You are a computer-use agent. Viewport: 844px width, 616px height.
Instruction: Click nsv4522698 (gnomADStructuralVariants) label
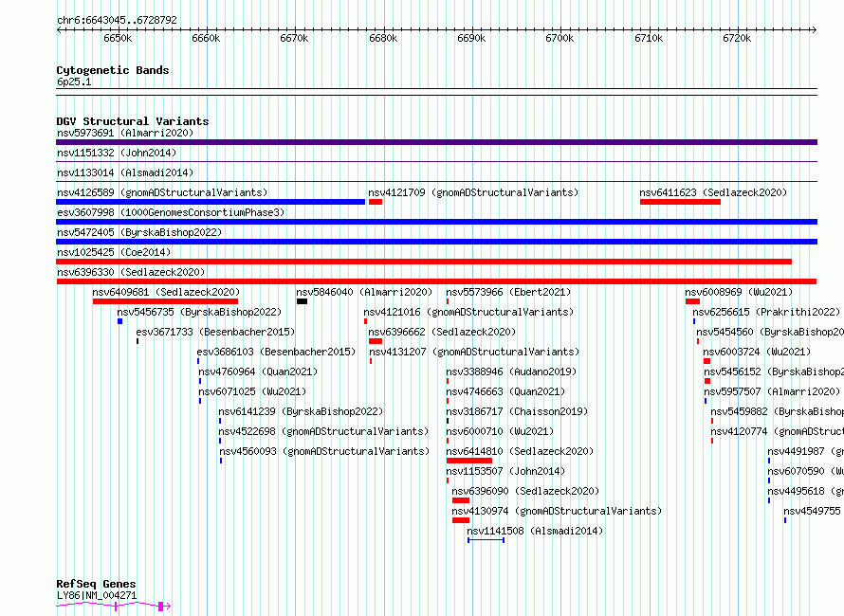tap(323, 431)
